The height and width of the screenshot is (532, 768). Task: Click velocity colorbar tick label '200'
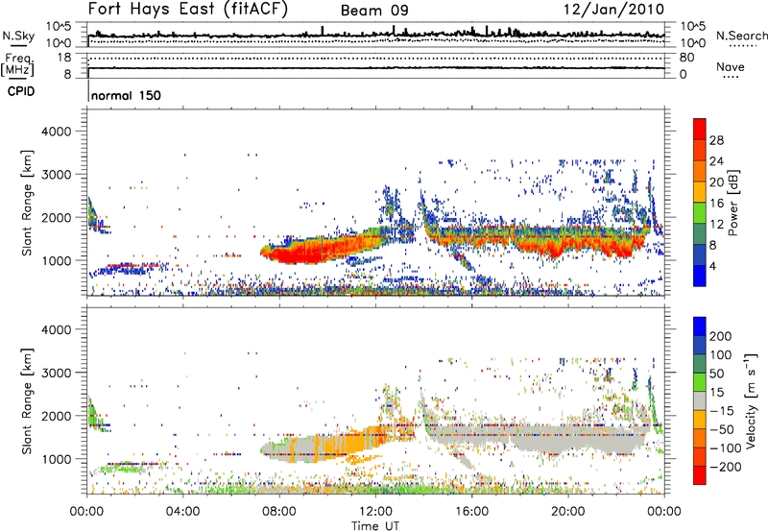721,336
